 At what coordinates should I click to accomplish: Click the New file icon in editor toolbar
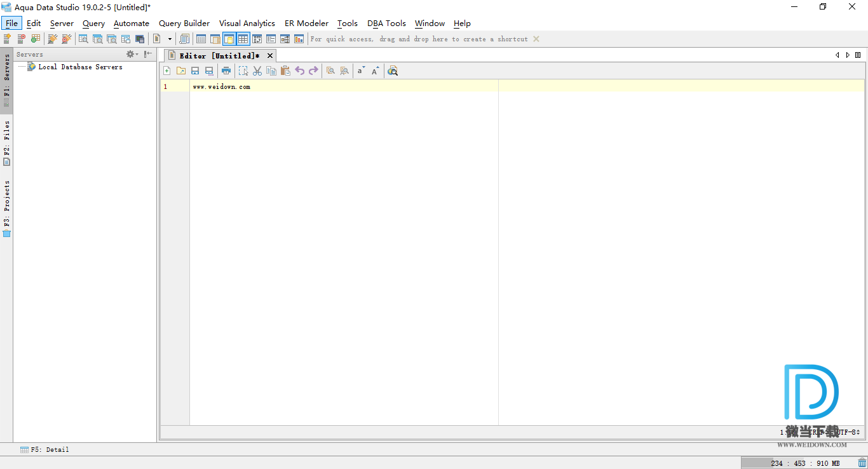(x=167, y=71)
